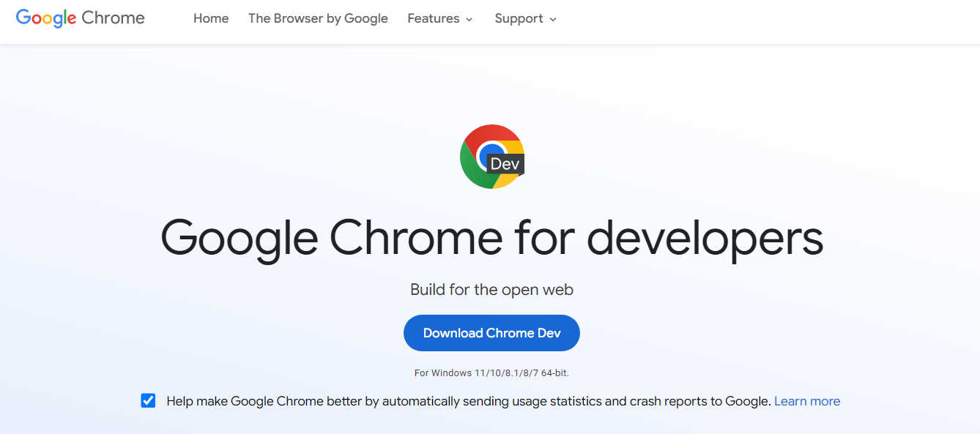Expand the Support menu
Image resolution: width=980 pixels, height=434 pixels.
[525, 18]
